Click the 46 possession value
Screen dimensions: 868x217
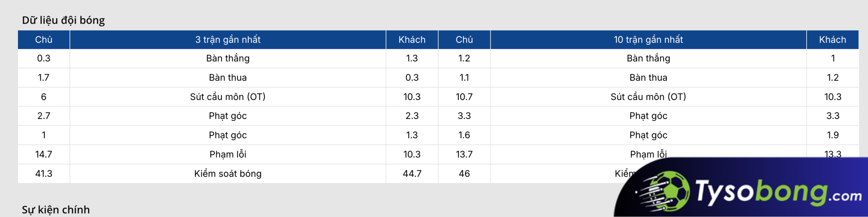(464, 174)
